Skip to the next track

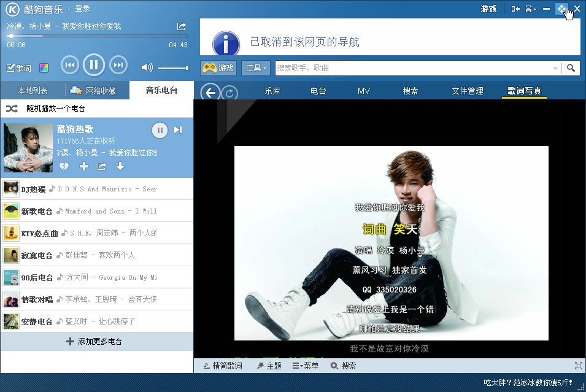point(118,64)
